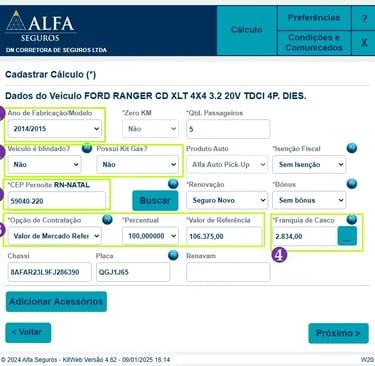Image resolution: width=375 pixels, height=366 pixels.
Task: Expand the Possui Kit Gás dropdown
Action: pyautogui.click(x=138, y=164)
